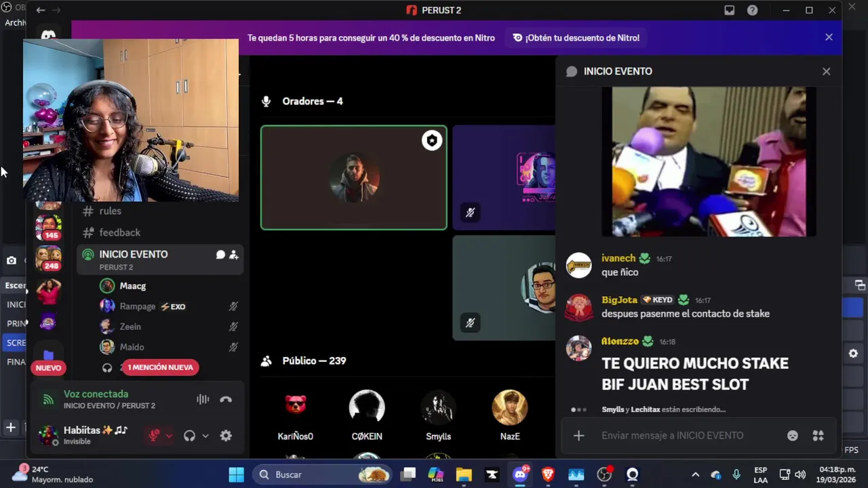
Task: Open the attachment plus button in chat
Action: point(578,436)
